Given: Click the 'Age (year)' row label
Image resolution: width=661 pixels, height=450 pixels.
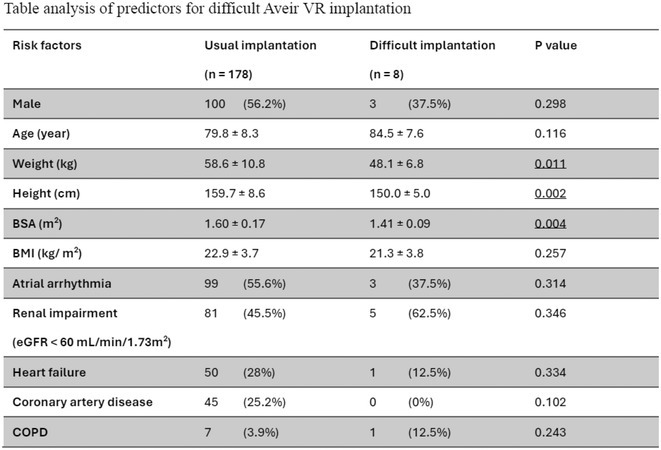Looking at the screenshot, I should click(x=41, y=134).
